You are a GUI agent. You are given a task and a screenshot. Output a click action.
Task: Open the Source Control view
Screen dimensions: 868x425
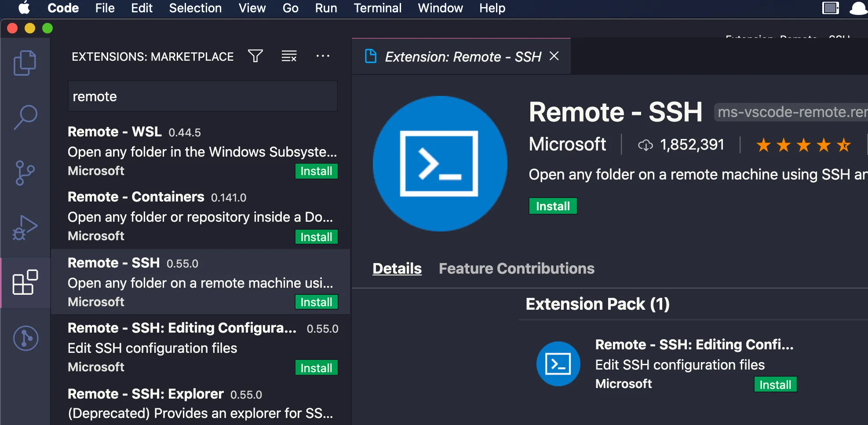(x=25, y=172)
